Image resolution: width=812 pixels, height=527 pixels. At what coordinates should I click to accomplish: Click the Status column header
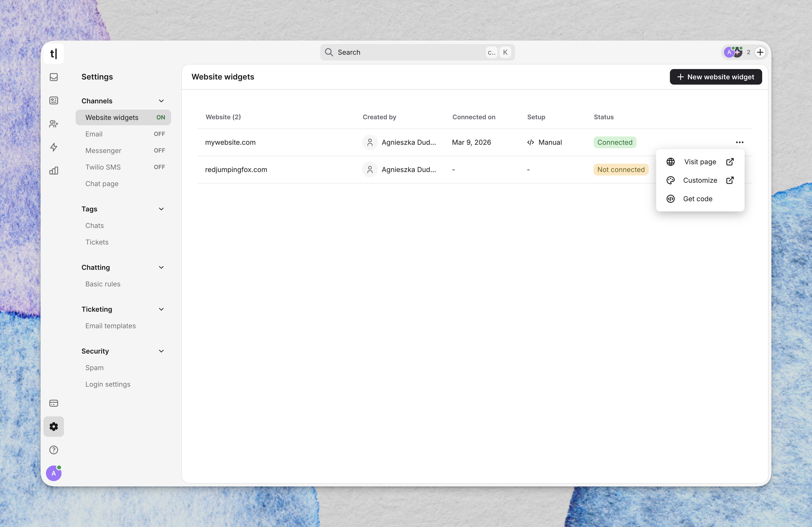point(604,117)
